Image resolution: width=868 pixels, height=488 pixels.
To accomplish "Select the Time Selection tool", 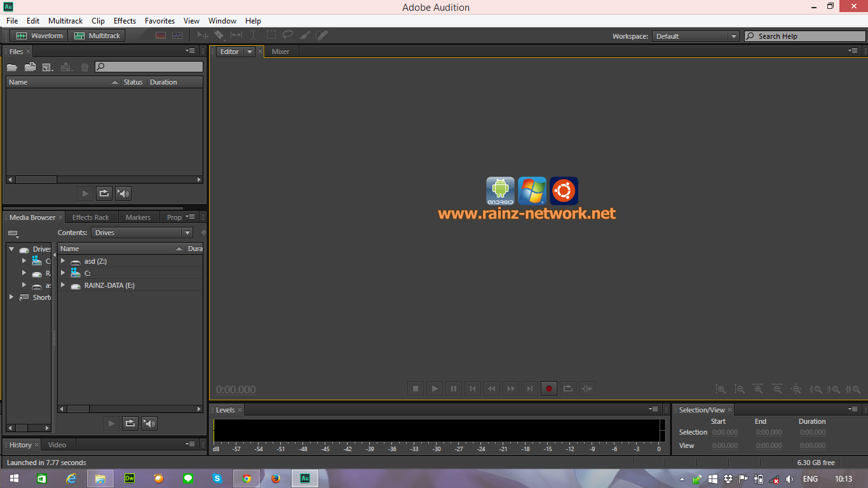I will tap(253, 36).
